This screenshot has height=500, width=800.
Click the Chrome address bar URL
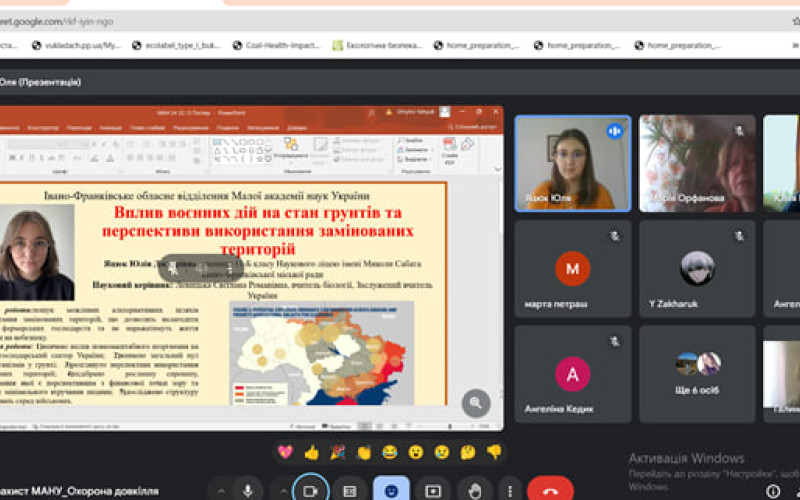pos(56,21)
